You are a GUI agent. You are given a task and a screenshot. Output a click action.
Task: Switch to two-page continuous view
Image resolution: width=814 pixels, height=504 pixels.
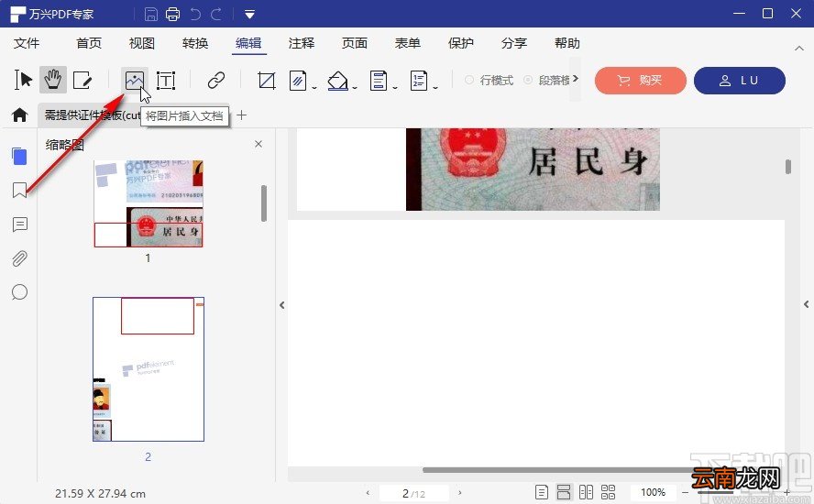click(x=608, y=493)
